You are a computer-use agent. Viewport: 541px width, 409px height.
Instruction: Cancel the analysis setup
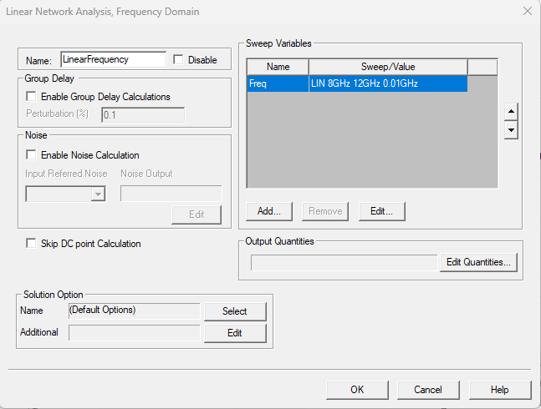point(428,390)
